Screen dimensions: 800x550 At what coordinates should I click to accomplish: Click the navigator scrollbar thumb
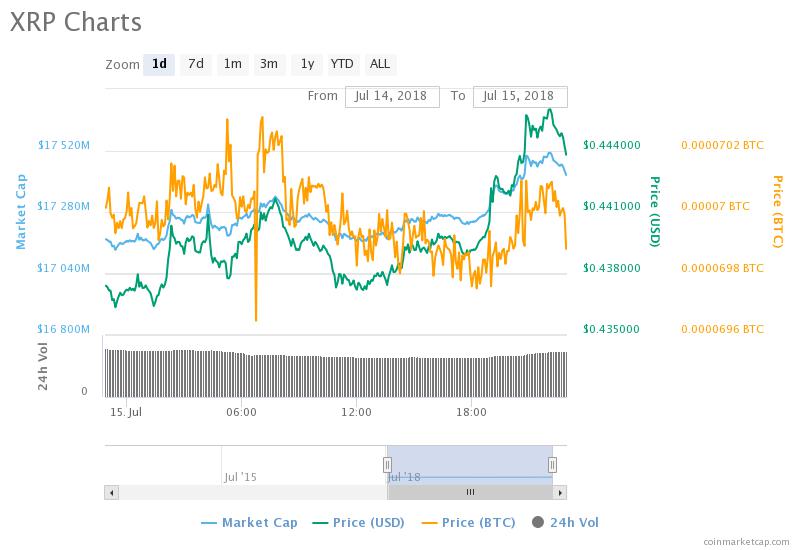(x=470, y=492)
